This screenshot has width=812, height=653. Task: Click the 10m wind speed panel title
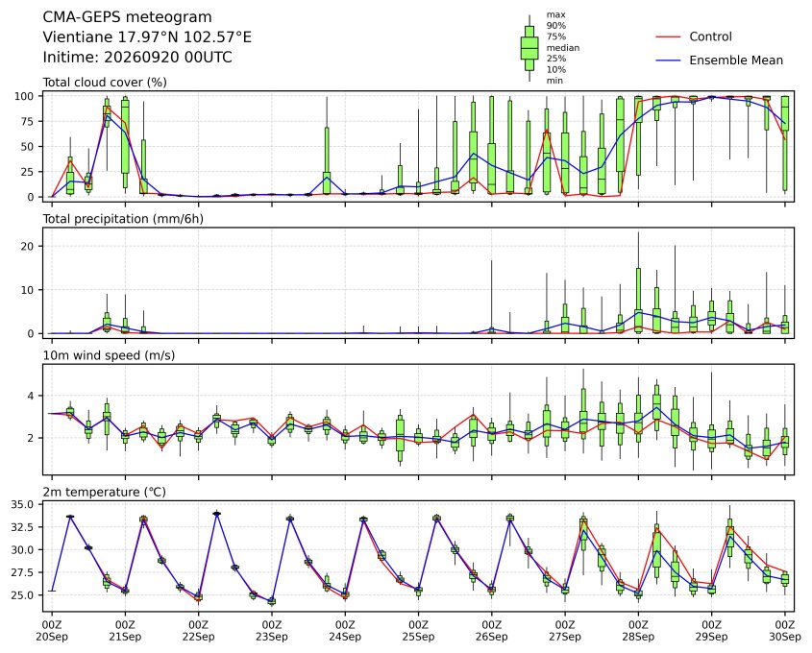click(x=109, y=355)
